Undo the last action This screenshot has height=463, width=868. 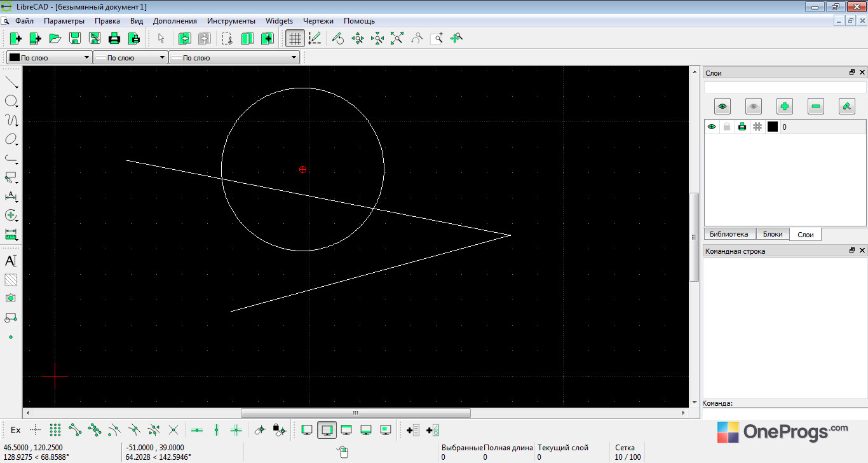[x=184, y=38]
